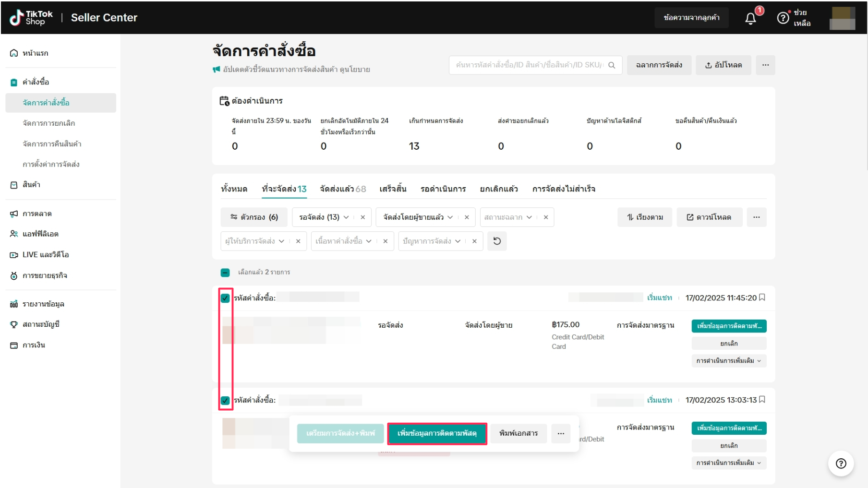Image resolution: width=868 pixels, height=488 pixels.
Task: Click the ฉลากการจัดส่ง button
Action: click(659, 65)
